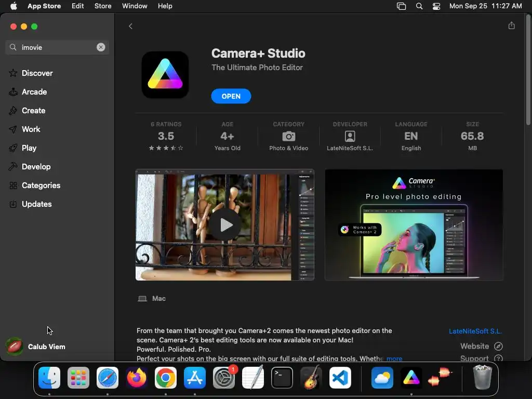Open the share sheet icon
The height and width of the screenshot is (399, 532).
coord(511,25)
